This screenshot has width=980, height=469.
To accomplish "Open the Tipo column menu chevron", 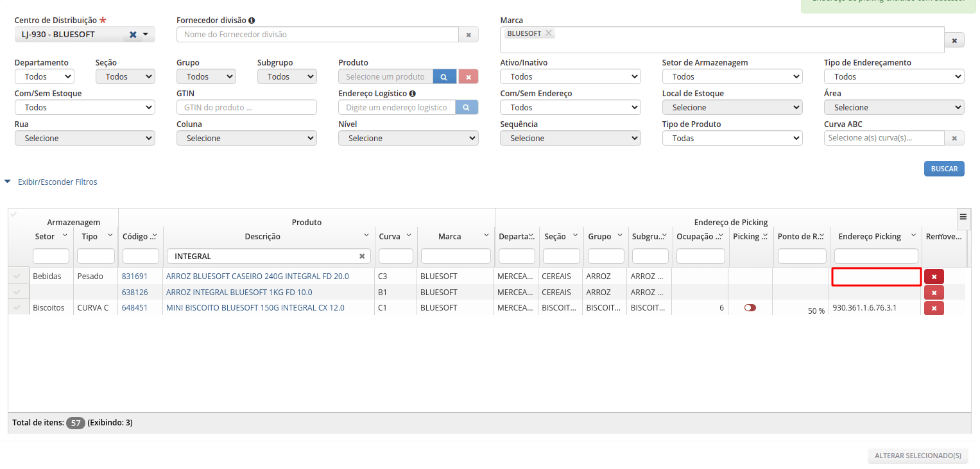I will [110, 235].
